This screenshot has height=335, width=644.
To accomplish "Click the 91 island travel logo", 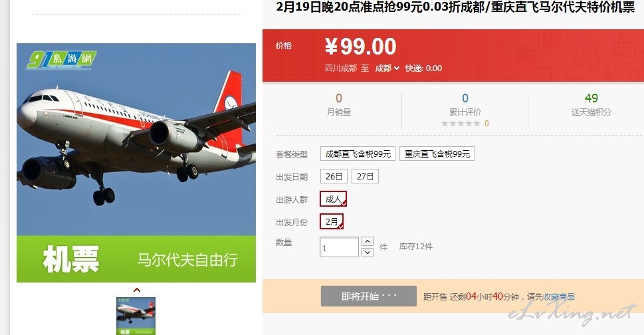I will (x=62, y=60).
